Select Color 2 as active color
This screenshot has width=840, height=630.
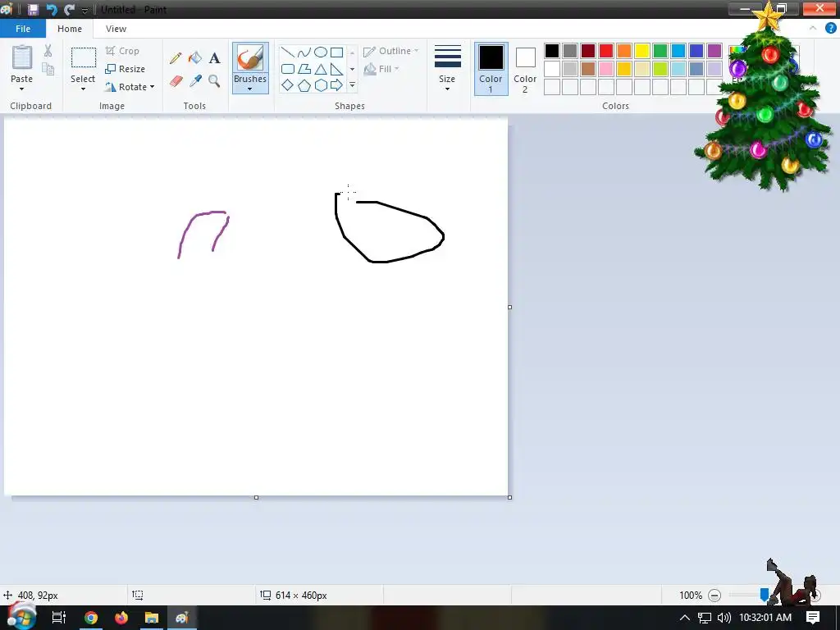pyautogui.click(x=525, y=69)
